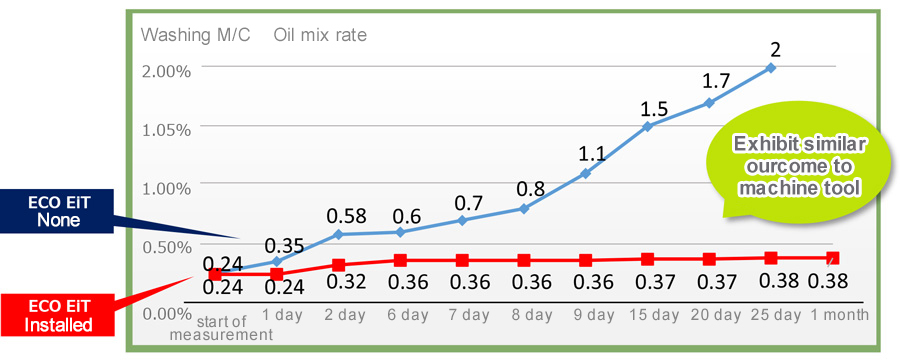Select red square marker at 6 day
Screen dimensions: 900x362
point(400,260)
